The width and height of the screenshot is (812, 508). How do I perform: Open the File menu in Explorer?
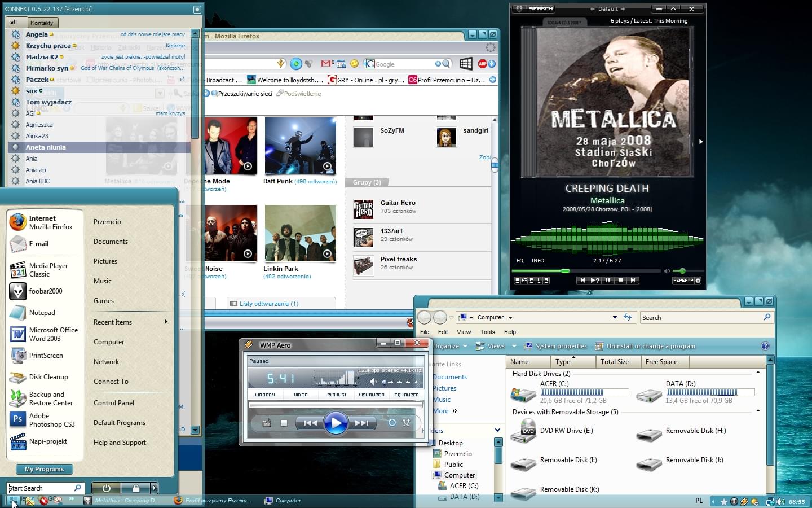(x=425, y=332)
